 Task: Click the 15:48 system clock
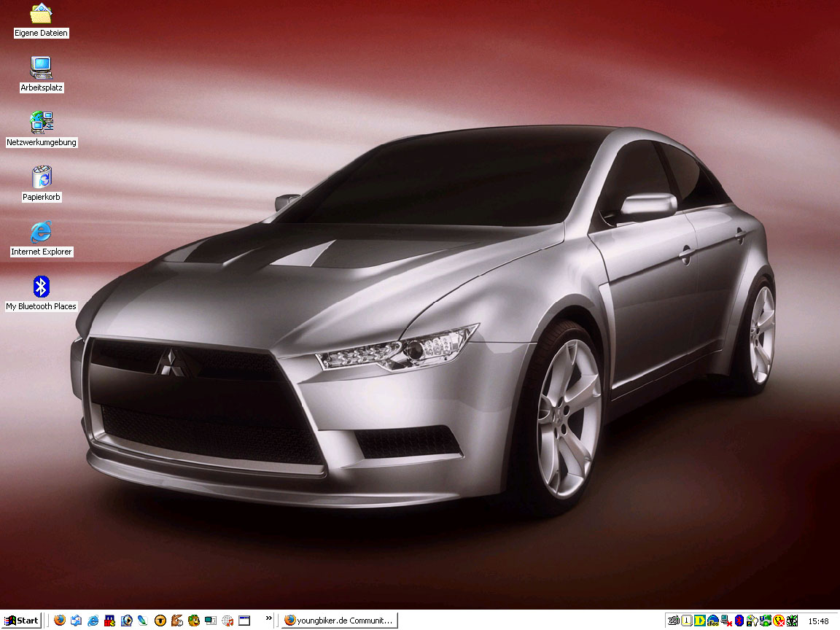(818, 621)
